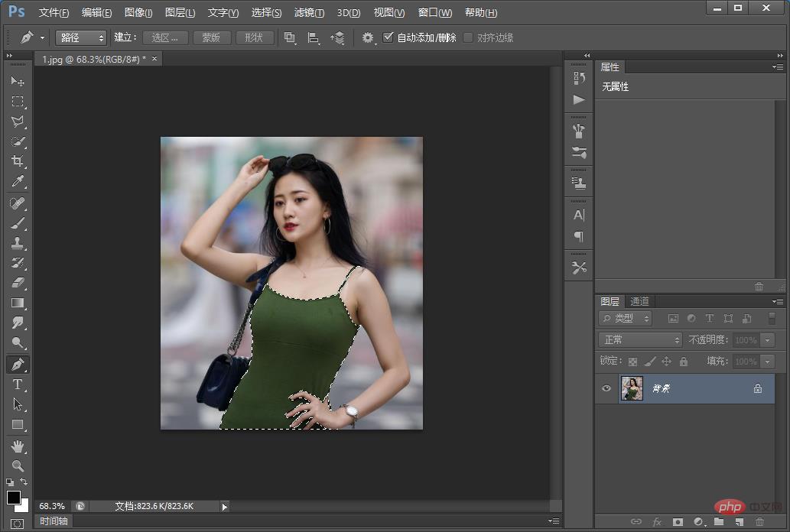Enable the 对齐边缘 checkbox
The image size is (790, 532).
pos(468,37)
